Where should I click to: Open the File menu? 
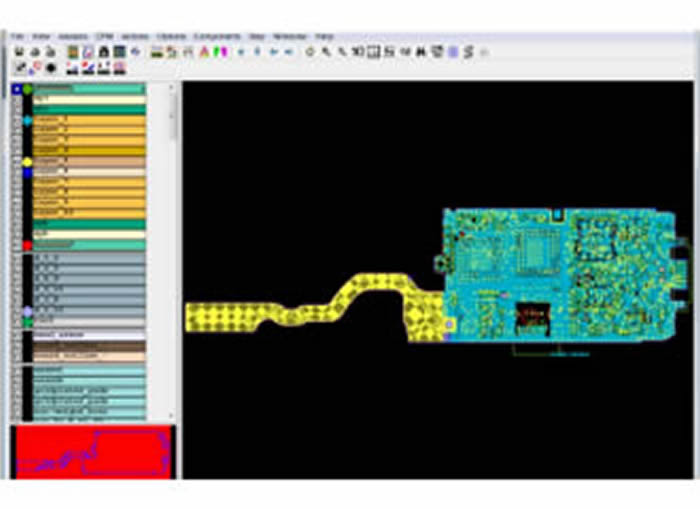(x=18, y=36)
